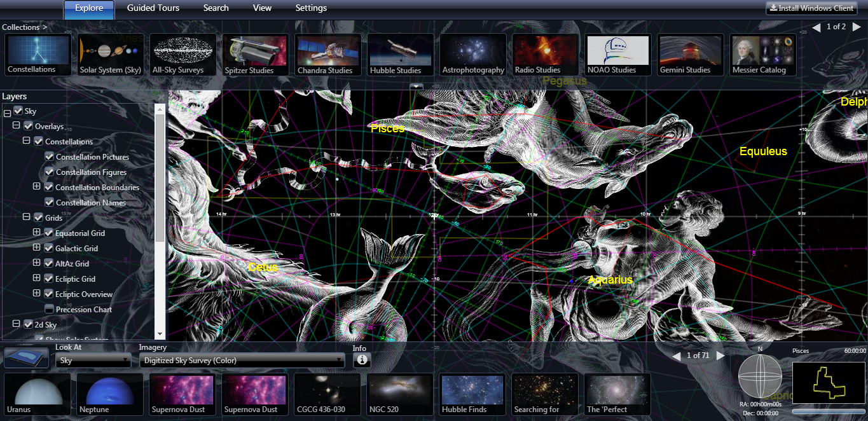868x421 pixels.
Task: Click the Layers scrollbar up arrow
Action: click(x=160, y=108)
